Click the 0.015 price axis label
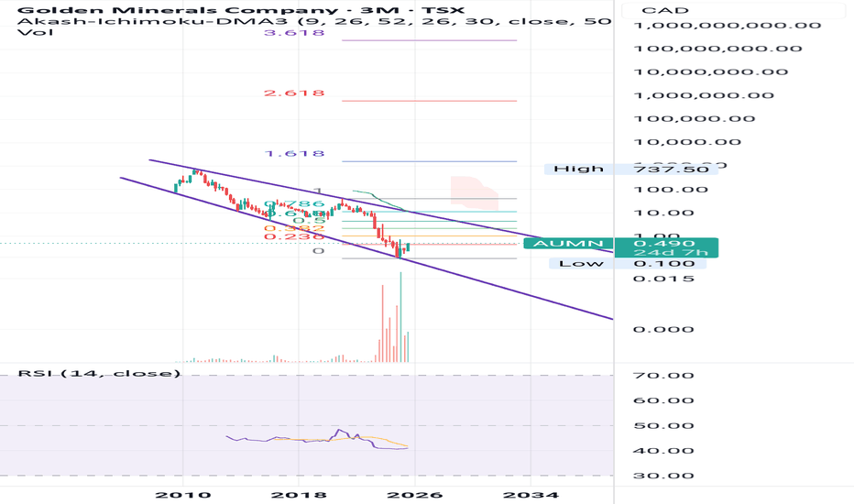The width and height of the screenshot is (854, 504). pos(664,279)
